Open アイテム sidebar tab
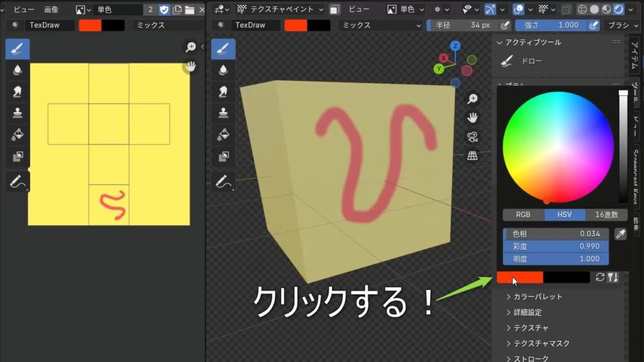 coord(635,55)
